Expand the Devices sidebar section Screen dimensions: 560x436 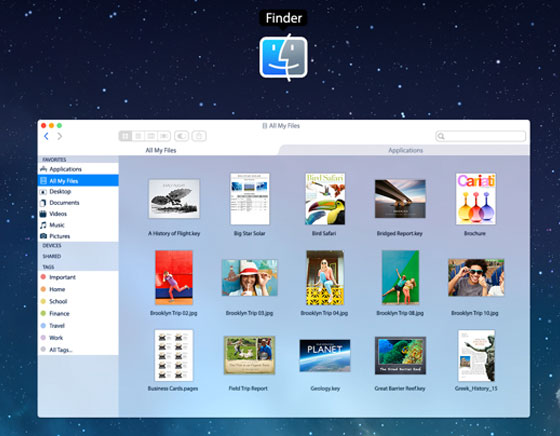click(x=52, y=246)
